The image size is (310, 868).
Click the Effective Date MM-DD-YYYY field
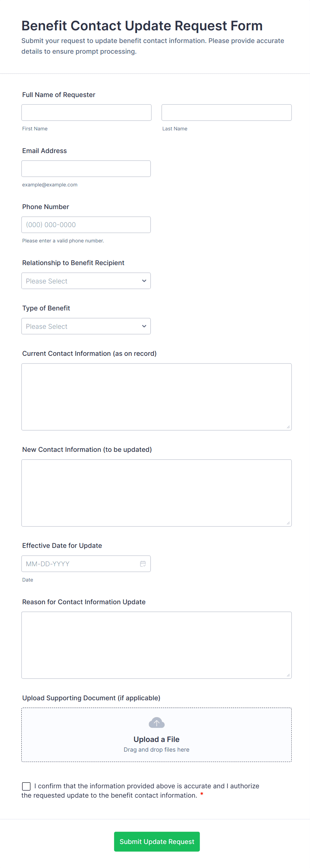[81, 564]
